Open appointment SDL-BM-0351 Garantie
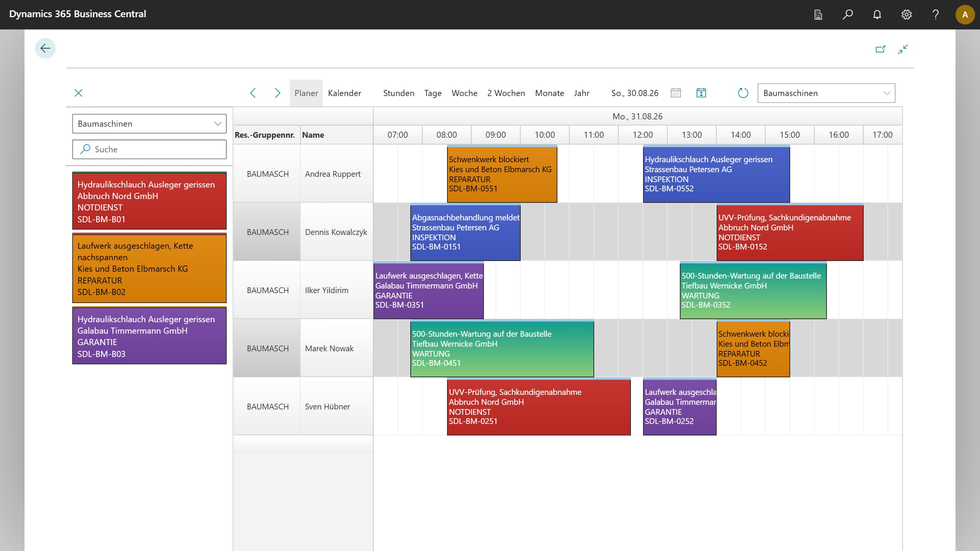This screenshot has height=551, width=980. [428, 290]
